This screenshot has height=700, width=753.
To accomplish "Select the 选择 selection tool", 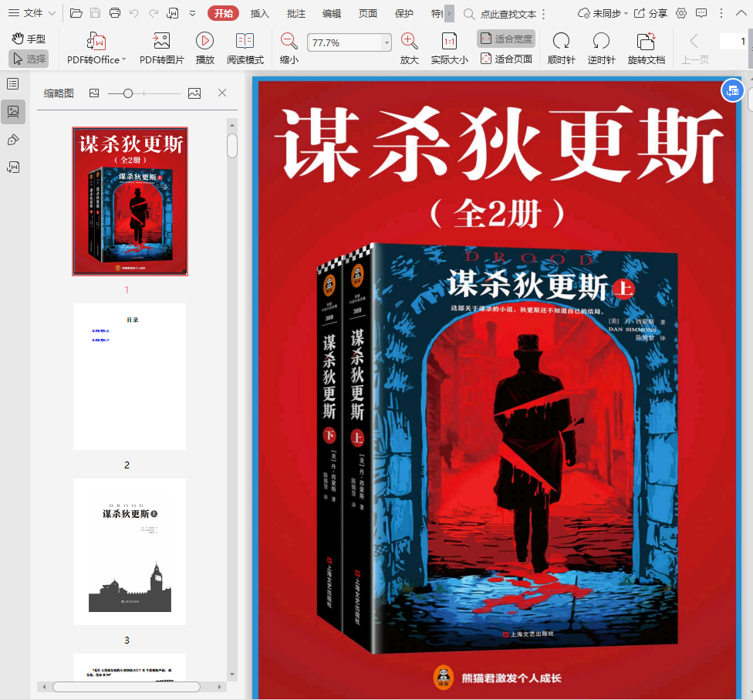I will pos(29,59).
